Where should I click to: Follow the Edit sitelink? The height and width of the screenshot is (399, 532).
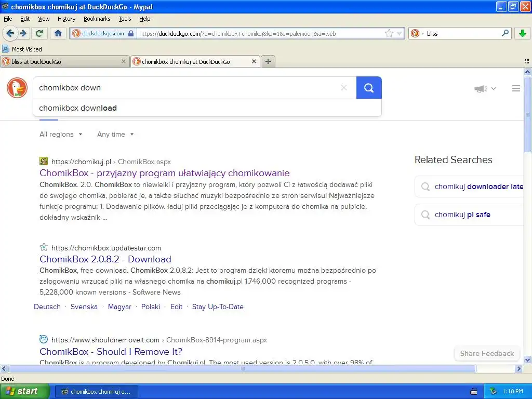(x=176, y=307)
